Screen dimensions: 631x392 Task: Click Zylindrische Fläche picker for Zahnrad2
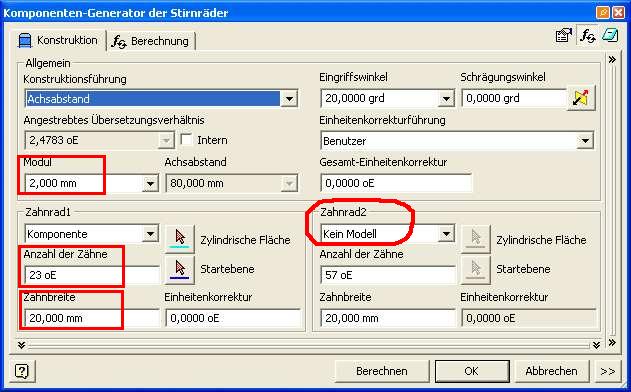476,239
